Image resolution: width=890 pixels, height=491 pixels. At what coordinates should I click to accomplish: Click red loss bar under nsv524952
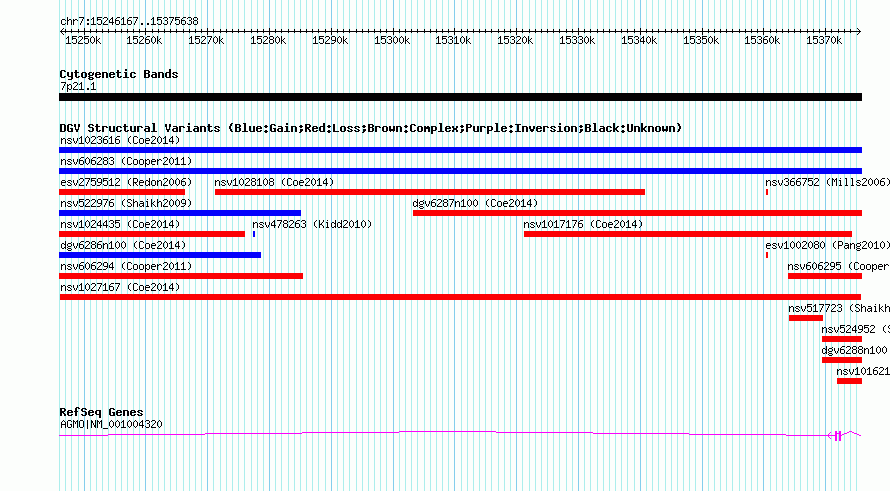(x=842, y=339)
